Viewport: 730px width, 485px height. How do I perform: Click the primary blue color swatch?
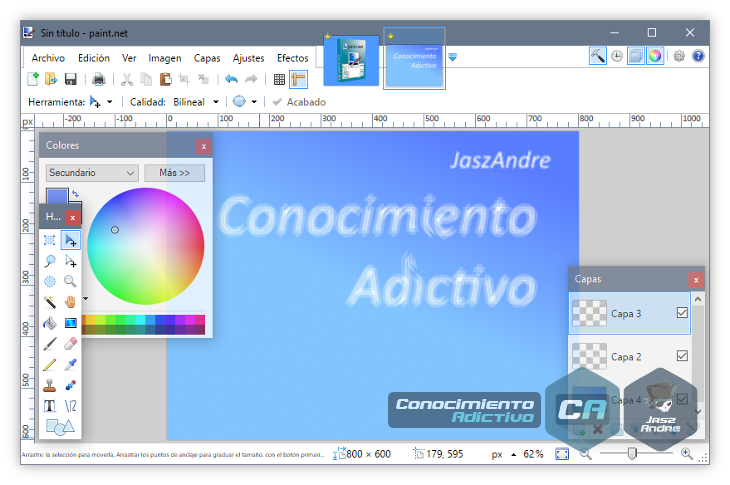click(57, 196)
